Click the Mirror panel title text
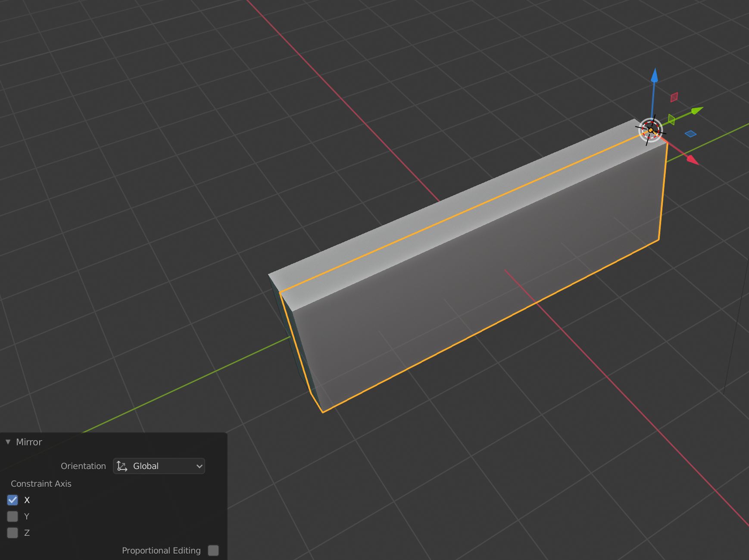This screenshot has width=749, height=560. tap(29, 442)
